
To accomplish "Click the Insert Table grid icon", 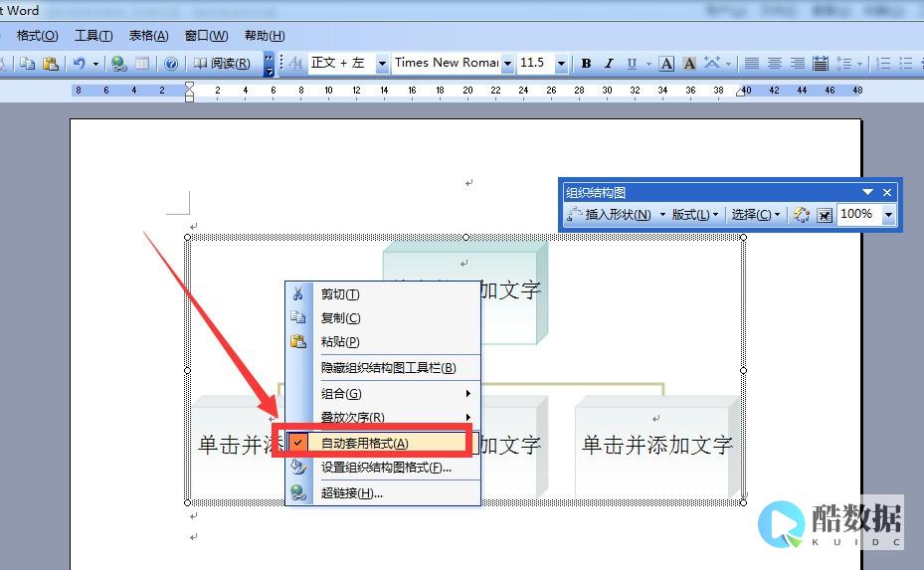I will [x=142, y=63].
